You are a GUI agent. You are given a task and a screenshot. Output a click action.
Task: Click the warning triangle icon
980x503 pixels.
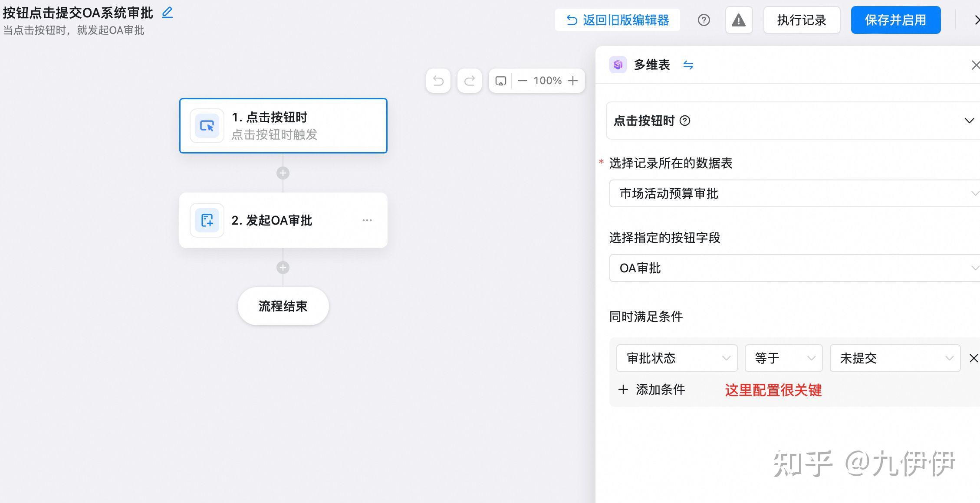click(739, 20)
